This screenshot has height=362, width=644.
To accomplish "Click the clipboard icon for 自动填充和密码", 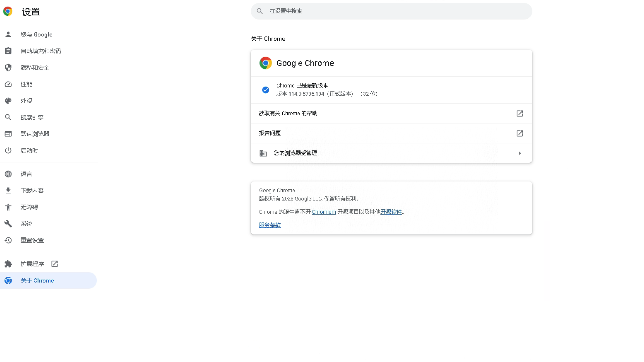I will pyautogui.click(x=8, y=51).
